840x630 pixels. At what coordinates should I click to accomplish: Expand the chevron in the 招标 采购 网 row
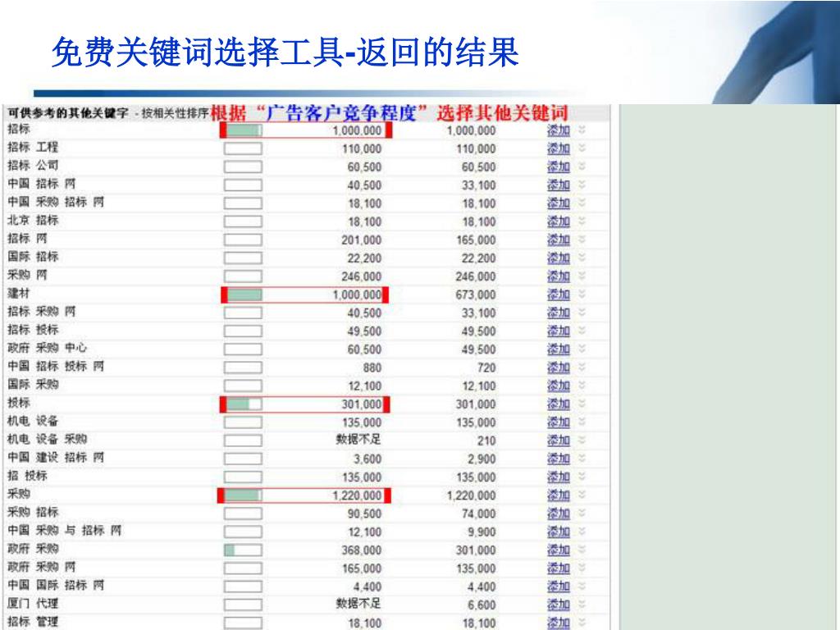pyautogui.click(x=582, y=313)
